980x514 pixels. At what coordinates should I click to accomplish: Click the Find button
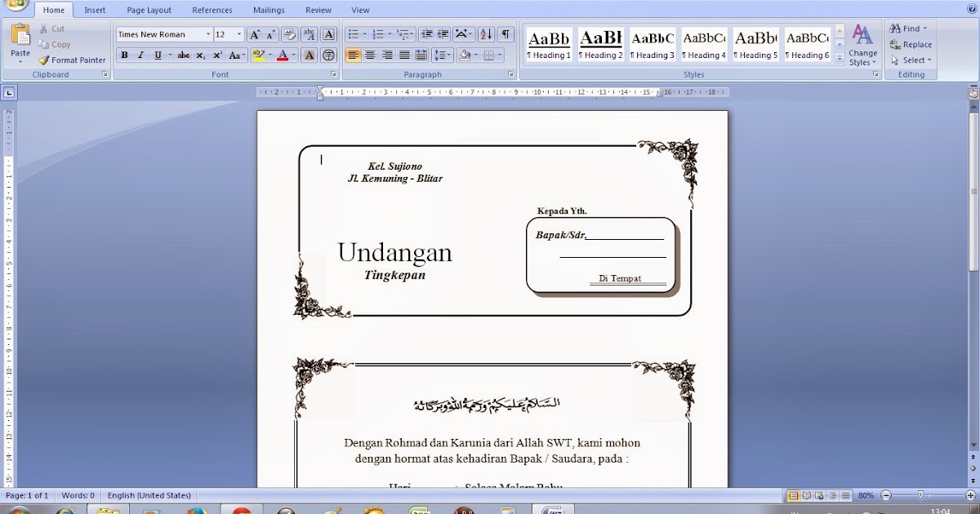[908, 29]
